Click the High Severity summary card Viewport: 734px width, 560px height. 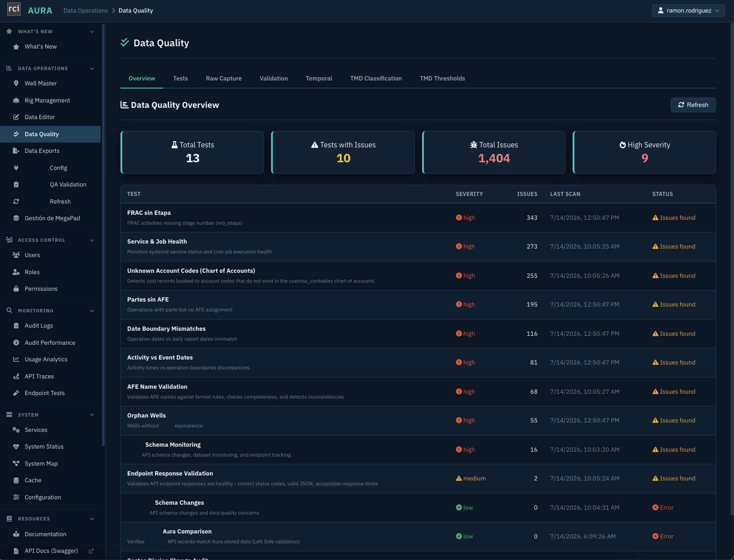(644, 152)
